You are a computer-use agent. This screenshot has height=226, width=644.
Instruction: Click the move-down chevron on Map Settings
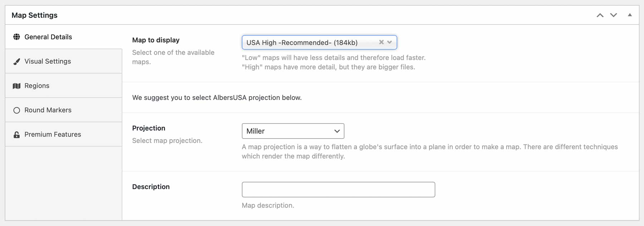tap(613, 15)
